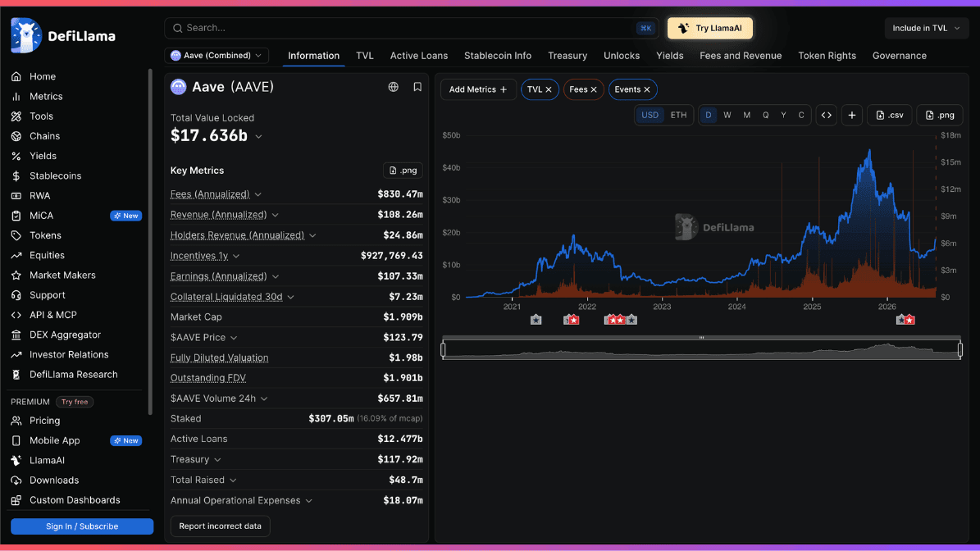Image resolution: width=980 pixels, height=551 pixels.
Task: Remove the TVL metric chip
Action: 549,89
